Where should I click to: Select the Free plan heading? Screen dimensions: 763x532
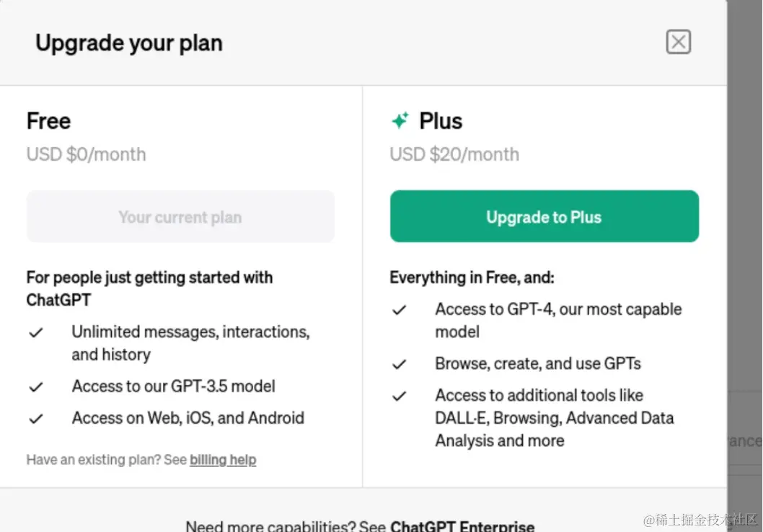point(48,120)
